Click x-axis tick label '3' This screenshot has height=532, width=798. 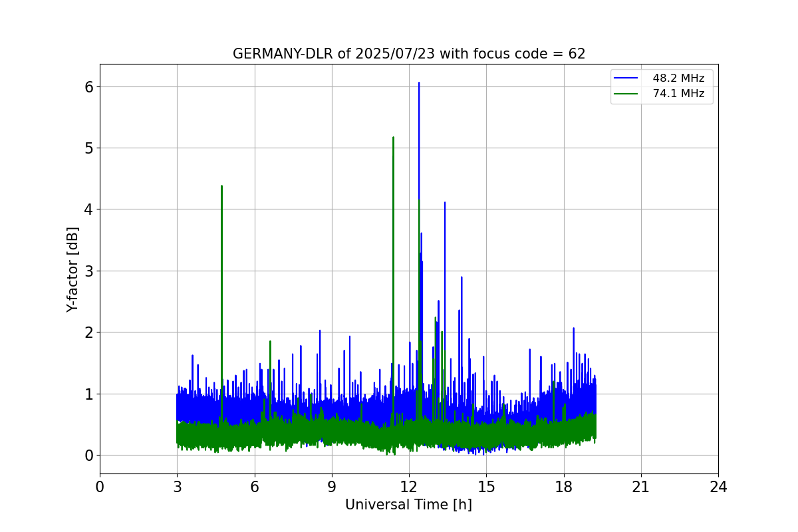(x=177, y=487)
